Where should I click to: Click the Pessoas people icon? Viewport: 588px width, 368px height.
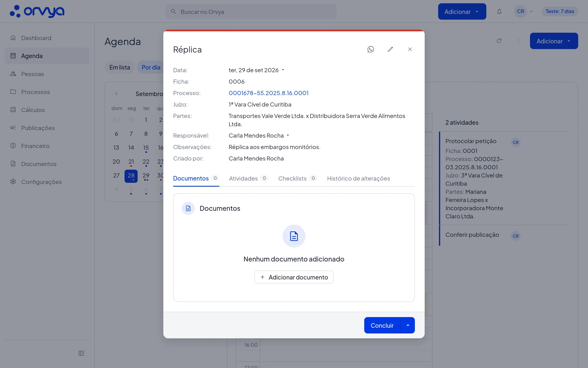(13, 74)
